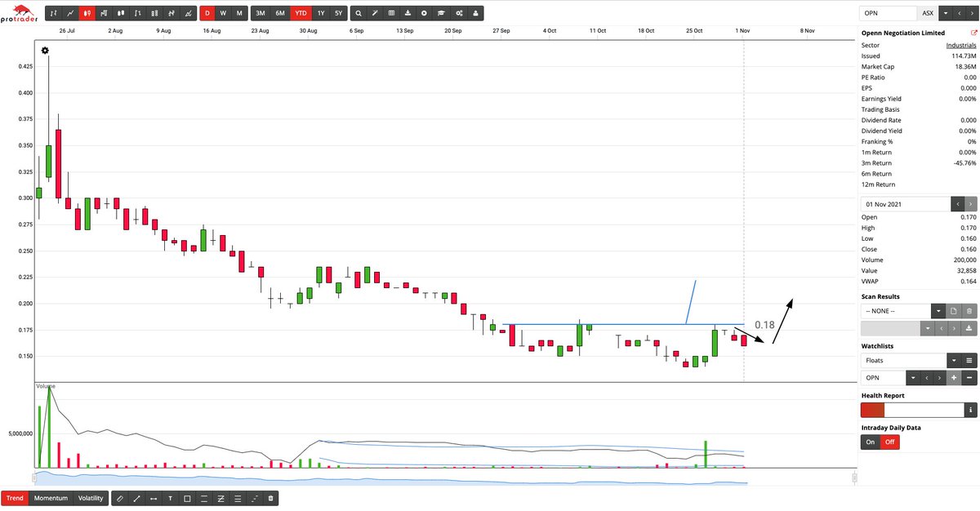Select the text annotation tool
This screenshot has height=511, width=980.
point(170,497)
